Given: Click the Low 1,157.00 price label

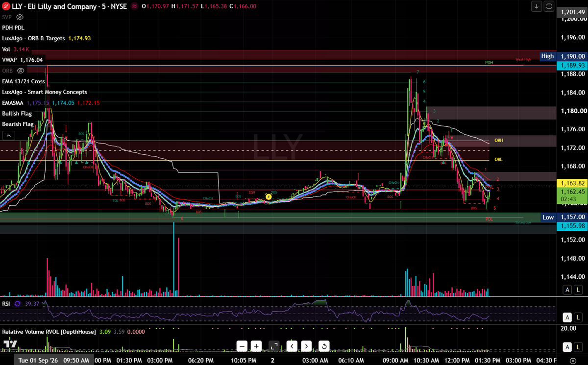Looking at the screenshot, I should point(563,217).
